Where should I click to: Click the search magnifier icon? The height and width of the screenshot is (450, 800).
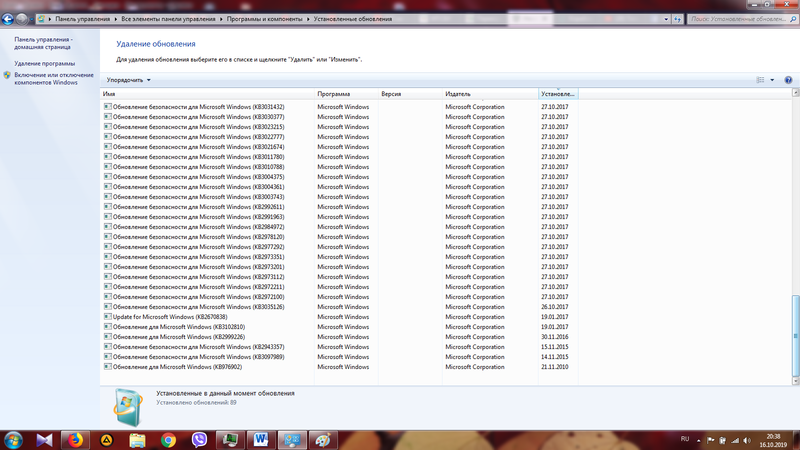(x=793, y=19)
